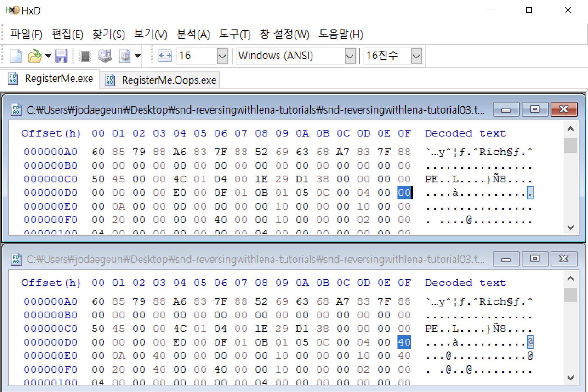
Task: Click the Open disk icon
Action: (x=105, y=56)
